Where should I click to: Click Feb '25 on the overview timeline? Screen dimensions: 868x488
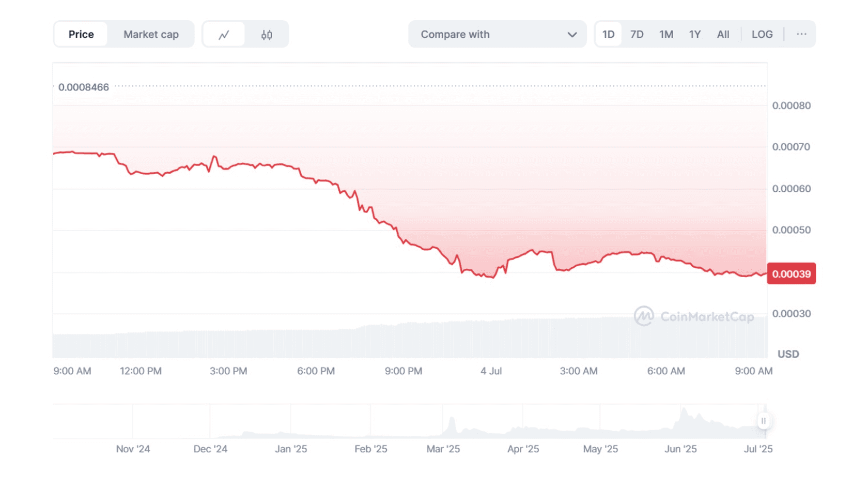click(371, 449)
